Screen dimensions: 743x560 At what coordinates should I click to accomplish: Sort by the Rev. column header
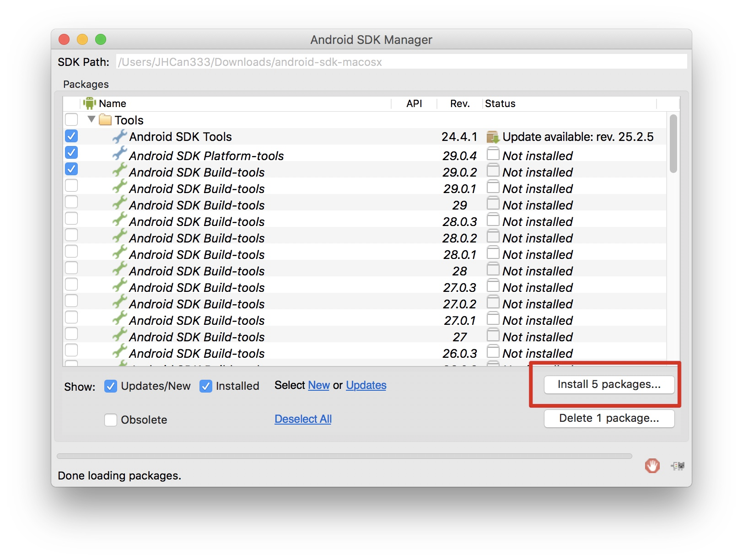tap(460, 103)
